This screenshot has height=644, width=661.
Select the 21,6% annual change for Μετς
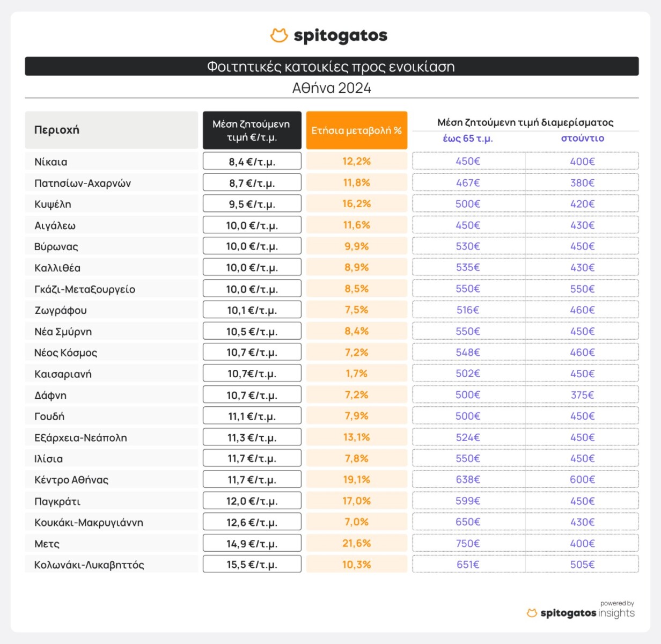[357, 543]
